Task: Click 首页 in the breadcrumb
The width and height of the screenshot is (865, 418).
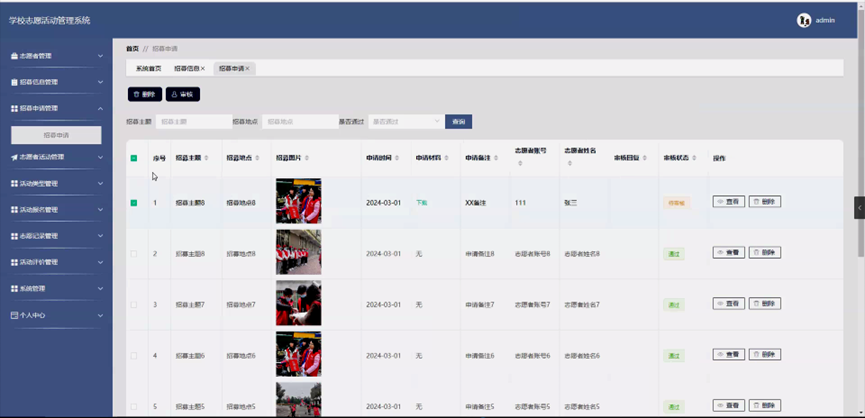Action: pyautogui.click(x=132, y=49)
